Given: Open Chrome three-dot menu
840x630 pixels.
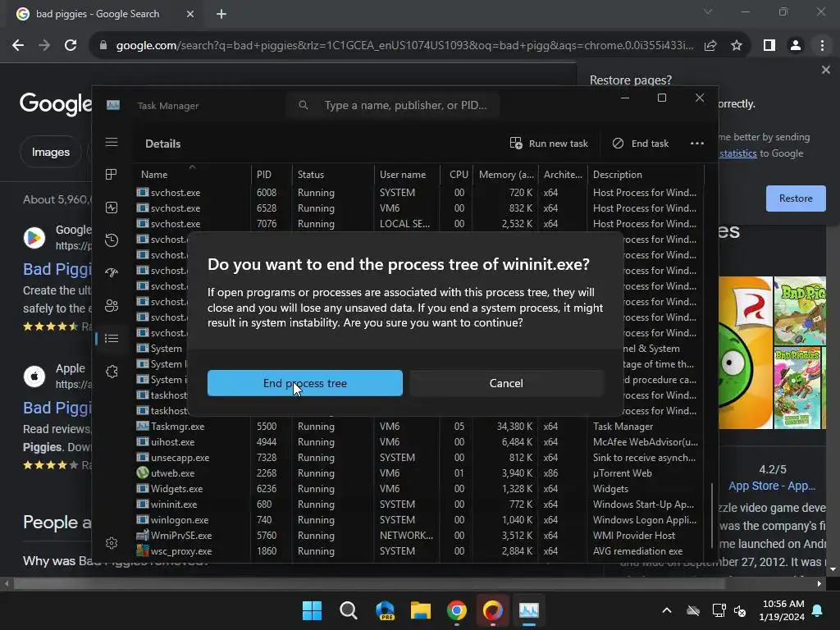Looking at the screenshot, I should click(822, 46).
